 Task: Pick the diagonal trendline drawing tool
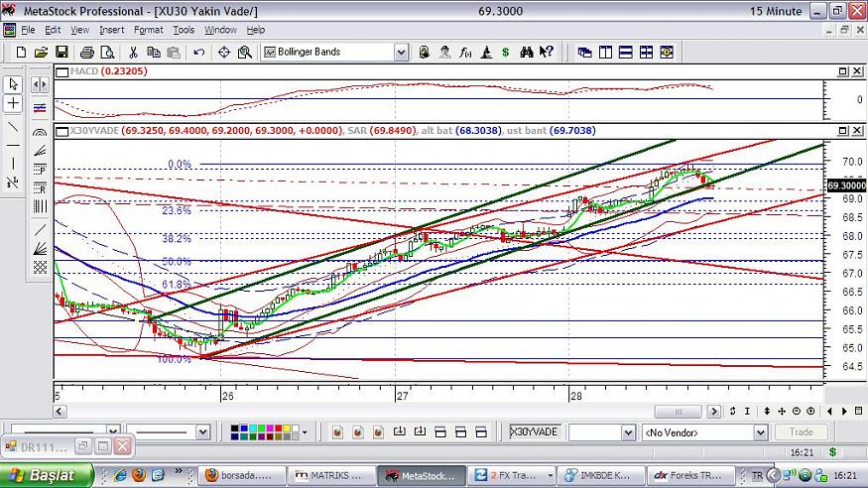13,127
